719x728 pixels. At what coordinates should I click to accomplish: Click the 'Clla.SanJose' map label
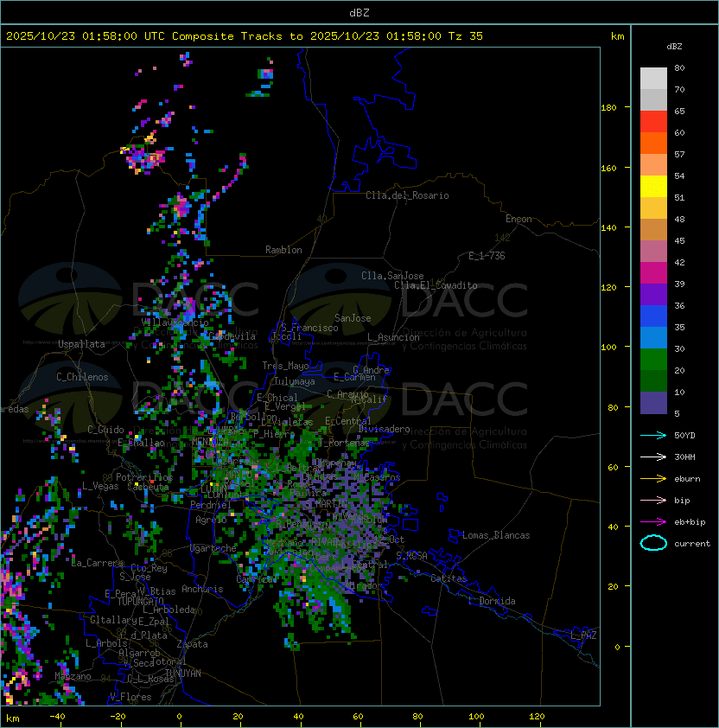pos(392,276)
